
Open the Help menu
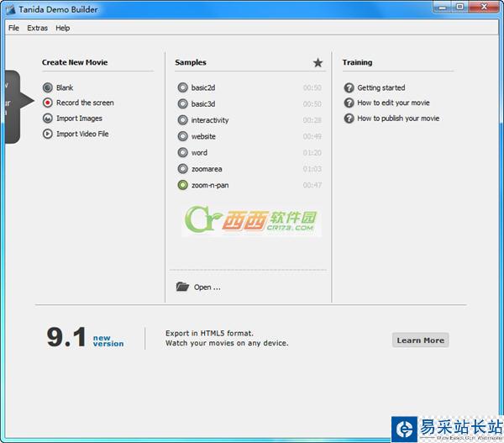pos(63,28)
